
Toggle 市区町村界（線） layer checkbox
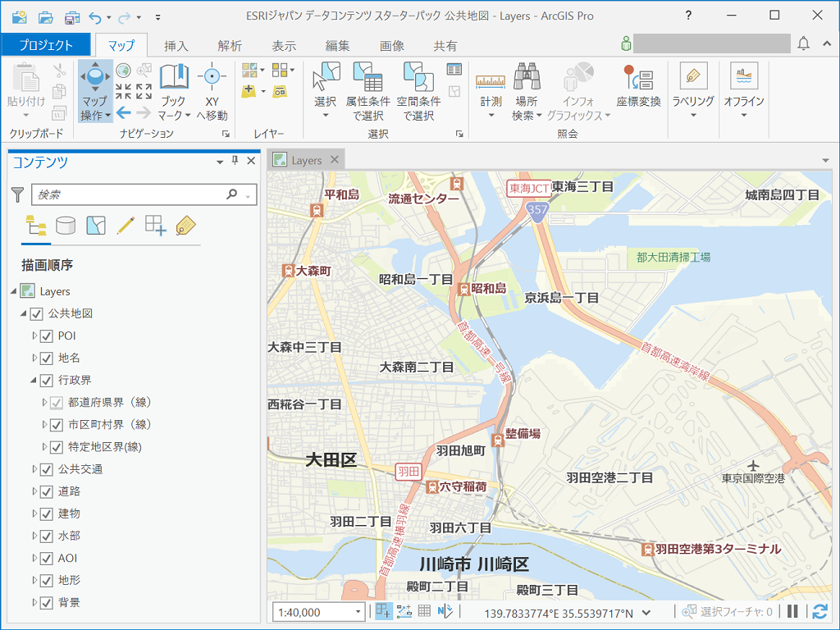(57, 426)
